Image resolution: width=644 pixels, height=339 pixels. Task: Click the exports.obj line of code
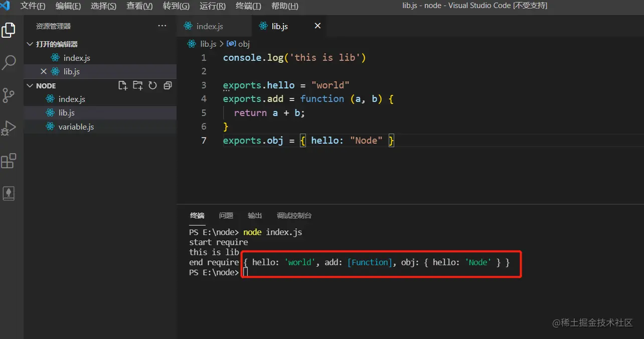pyautogui.click(x=308, y=141)
